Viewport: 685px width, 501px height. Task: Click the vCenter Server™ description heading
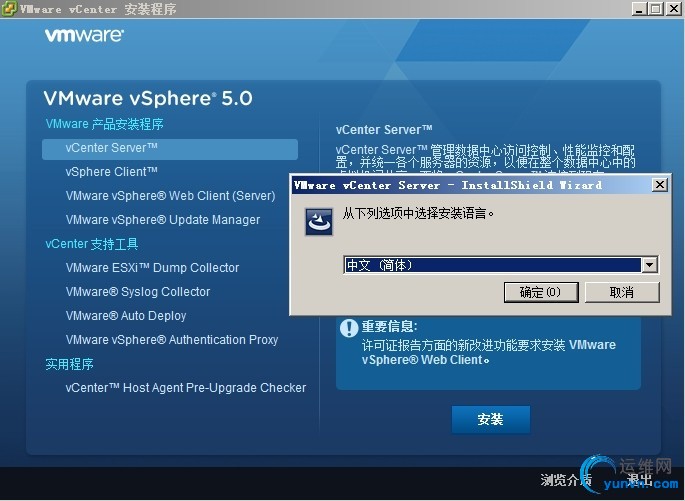click(384, 130)
